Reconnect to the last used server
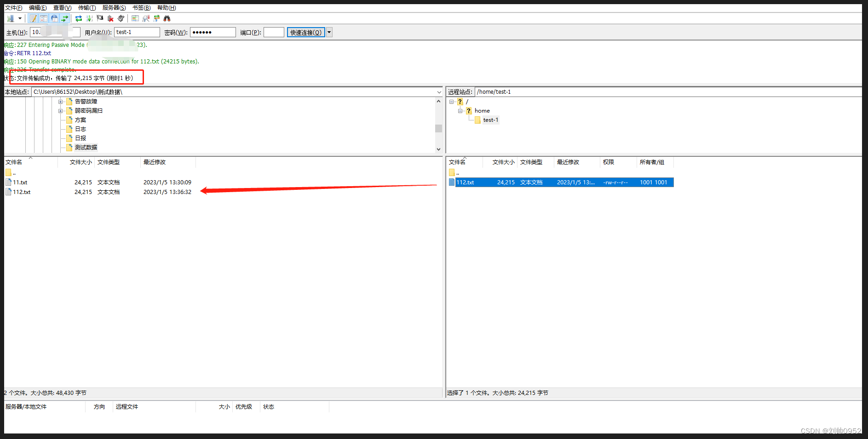Image resolution: width=868 pixels, height=439 pixels. coord(121,18)
